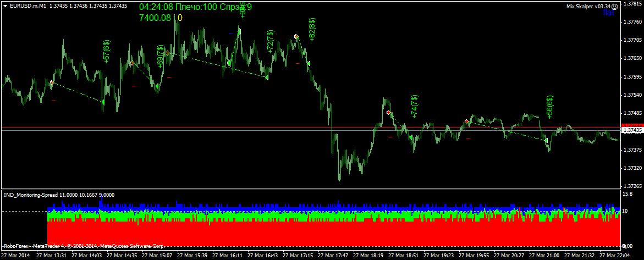Click the 1.37320 price scale value
Image resolution: width=644 pixels, height=260 pixels.
tap(632, 168)
